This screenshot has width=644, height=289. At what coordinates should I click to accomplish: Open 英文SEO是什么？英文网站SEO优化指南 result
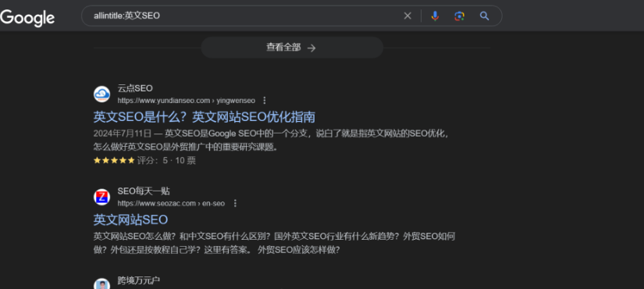tap(204, 116)
